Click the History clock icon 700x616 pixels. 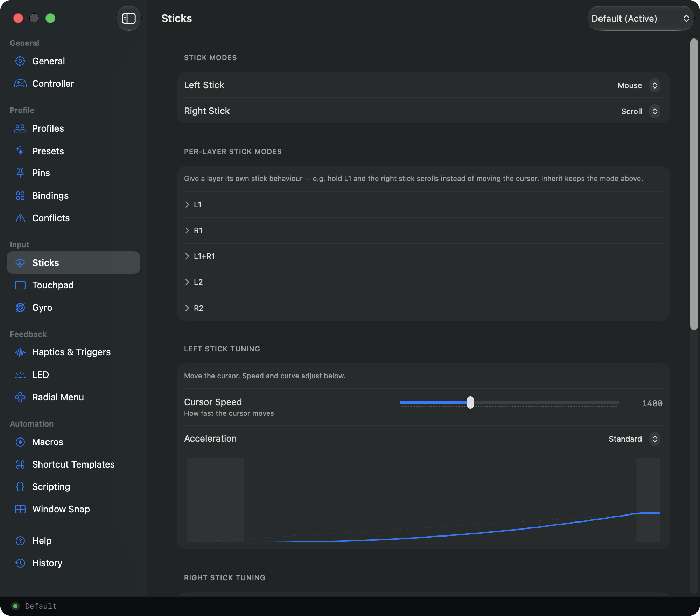pos(20,563)
